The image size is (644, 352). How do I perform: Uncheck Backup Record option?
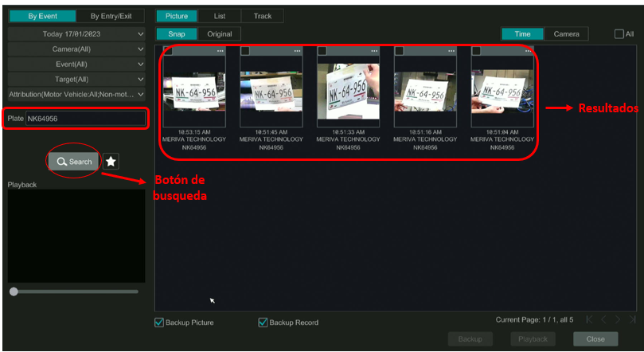pyautogui.click(x=263, y=323)
